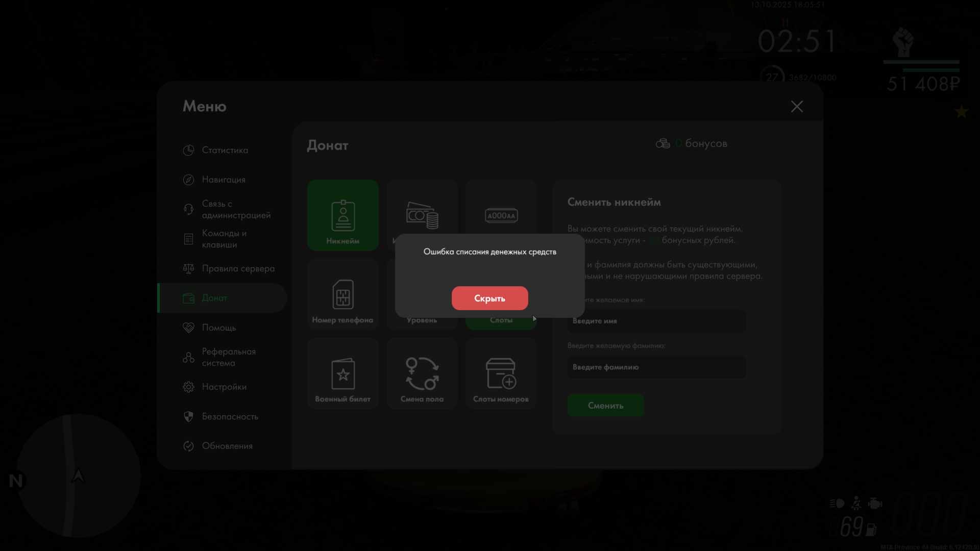Select the Донат menu item
The height and width of the screenshot is (551, 980).
214,298
